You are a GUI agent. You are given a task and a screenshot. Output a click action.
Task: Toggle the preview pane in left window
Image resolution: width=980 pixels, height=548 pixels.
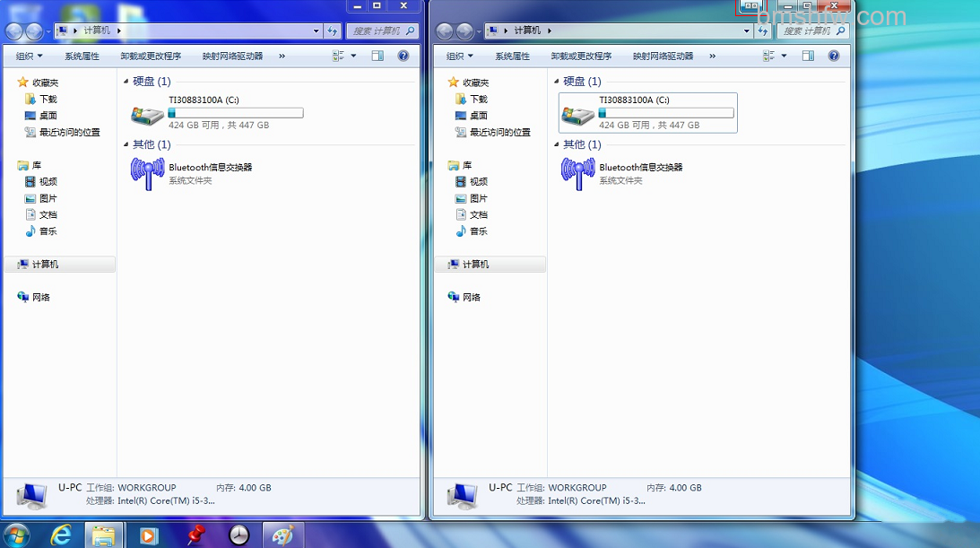[x=377, y=56]
